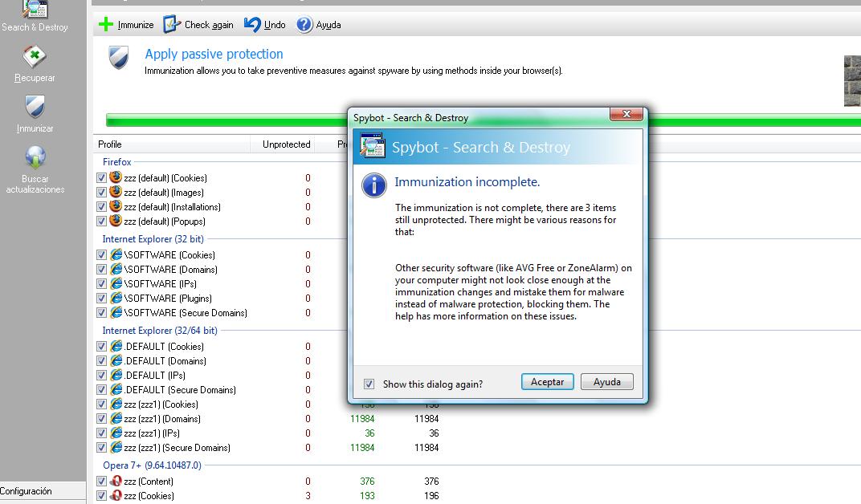The width and height of the screenshot is (861, 504).
Task: Click the IE icon beside .DEFAULT (Domains)
Action: click(x=116, y=360)
